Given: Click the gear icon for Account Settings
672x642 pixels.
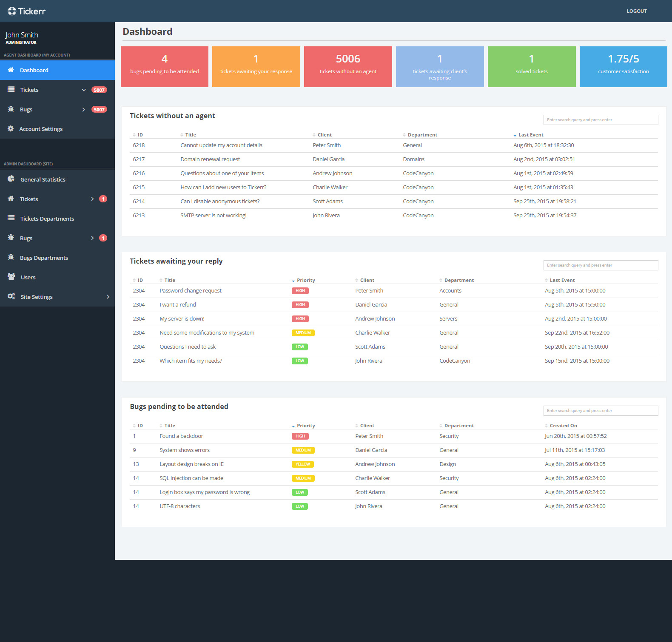Looking at the screenshot, I should click(11, 128).
